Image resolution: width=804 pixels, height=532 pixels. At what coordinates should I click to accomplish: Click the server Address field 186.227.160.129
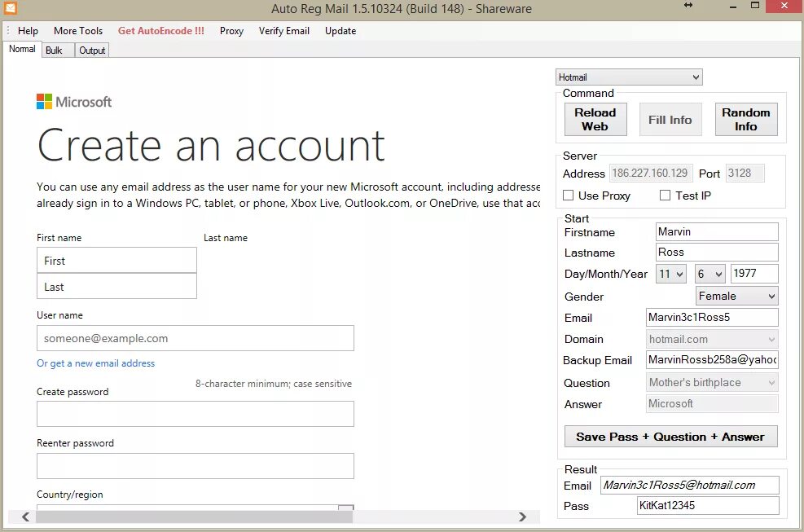tap(651, 174)
